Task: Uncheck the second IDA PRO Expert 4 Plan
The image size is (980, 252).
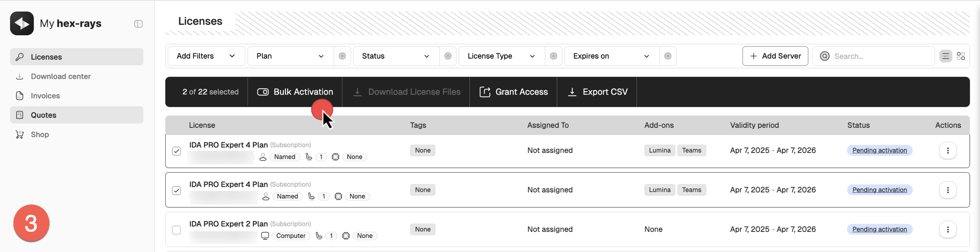Action: tap(177, 191)
